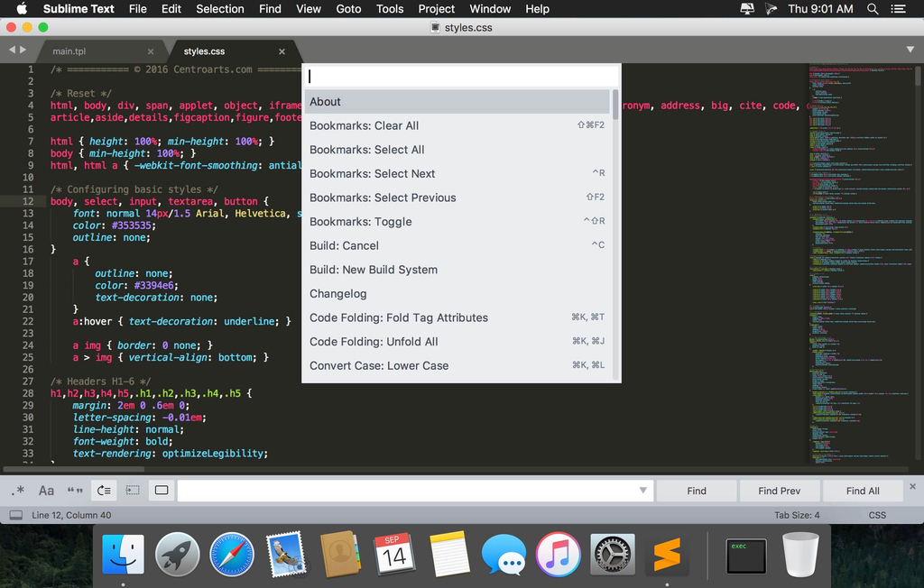Click the next tab arrow in tab bar
Viewport: 924px width, 588px height.
[x=23, y=50]
